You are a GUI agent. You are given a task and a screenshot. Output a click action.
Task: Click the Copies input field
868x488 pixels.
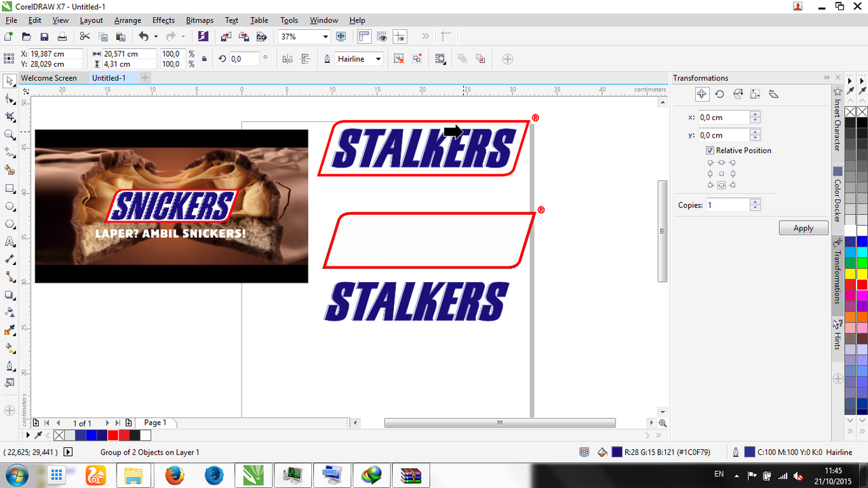(728, 205)
